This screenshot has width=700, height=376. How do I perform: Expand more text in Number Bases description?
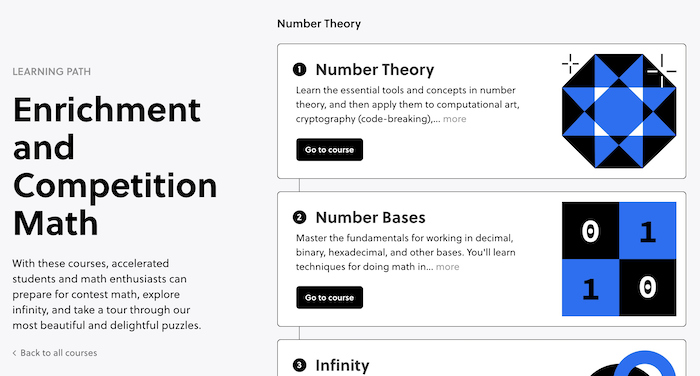pos(447,267)
